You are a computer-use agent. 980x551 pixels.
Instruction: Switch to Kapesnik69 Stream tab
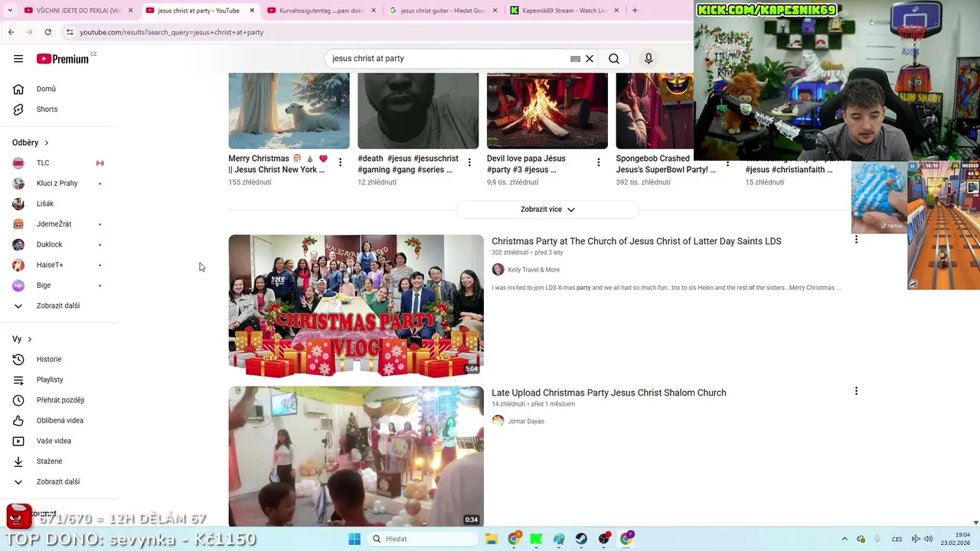point(563,11)
